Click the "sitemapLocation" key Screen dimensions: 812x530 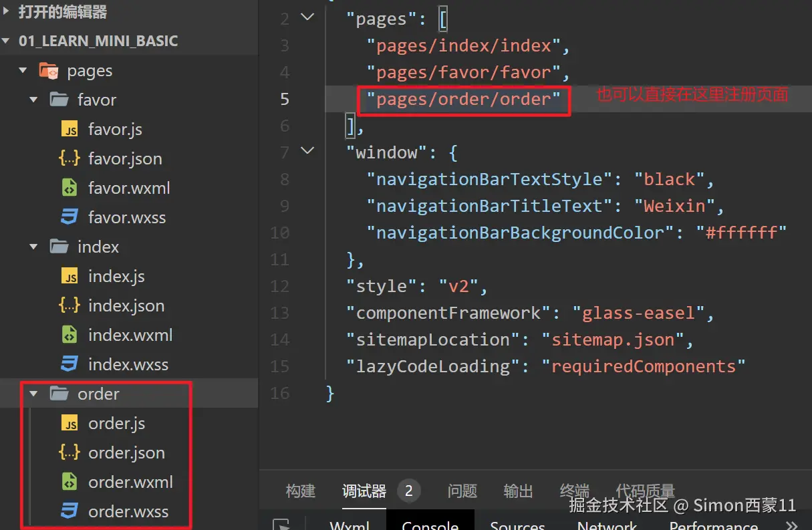pos(432,340)
